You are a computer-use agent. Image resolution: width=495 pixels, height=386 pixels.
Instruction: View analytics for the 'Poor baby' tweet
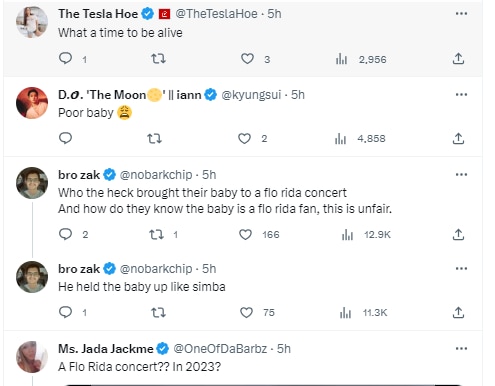pyautogui.click(x=360, y=138)
